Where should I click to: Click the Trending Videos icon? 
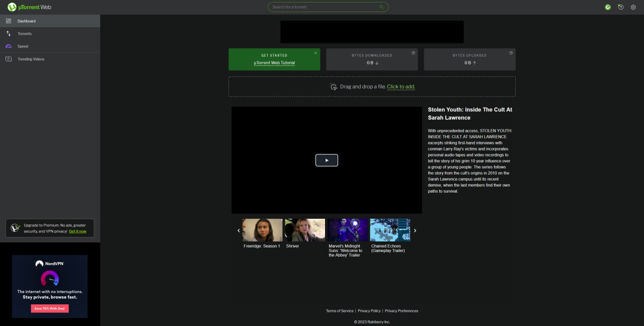click(x=9, y=59)
